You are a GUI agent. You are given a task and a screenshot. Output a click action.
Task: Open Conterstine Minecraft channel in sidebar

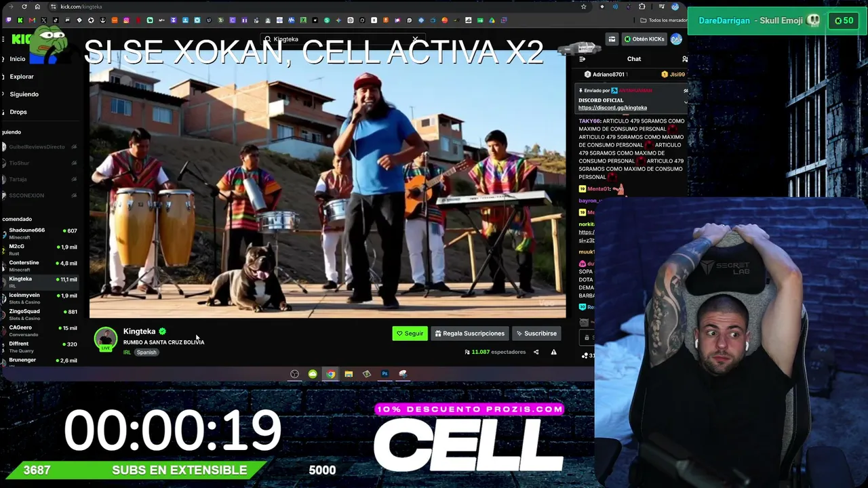(x=41, y=266)
